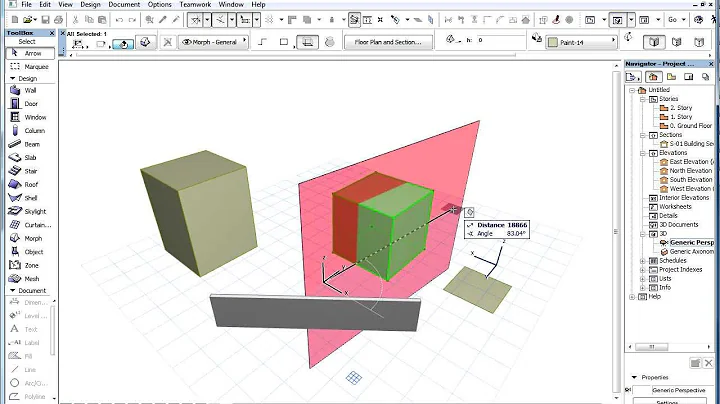
Task: Open the Go dropdown in the toolbar
Action: tap(683, 19)
